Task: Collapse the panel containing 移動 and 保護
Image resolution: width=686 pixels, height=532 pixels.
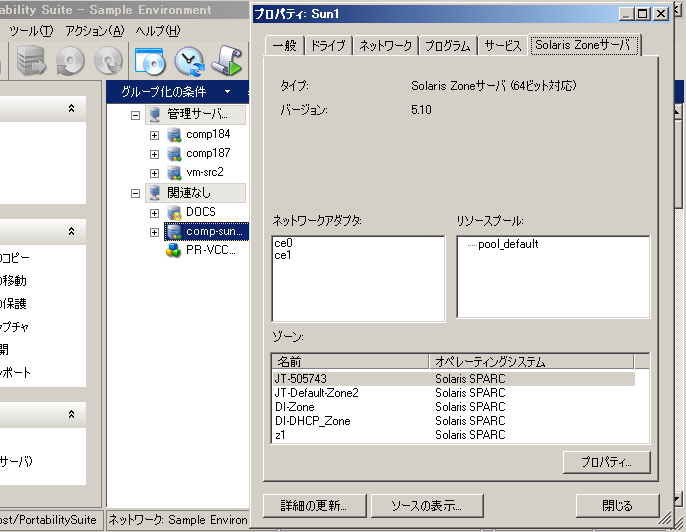Action: (x=71, y=231)
